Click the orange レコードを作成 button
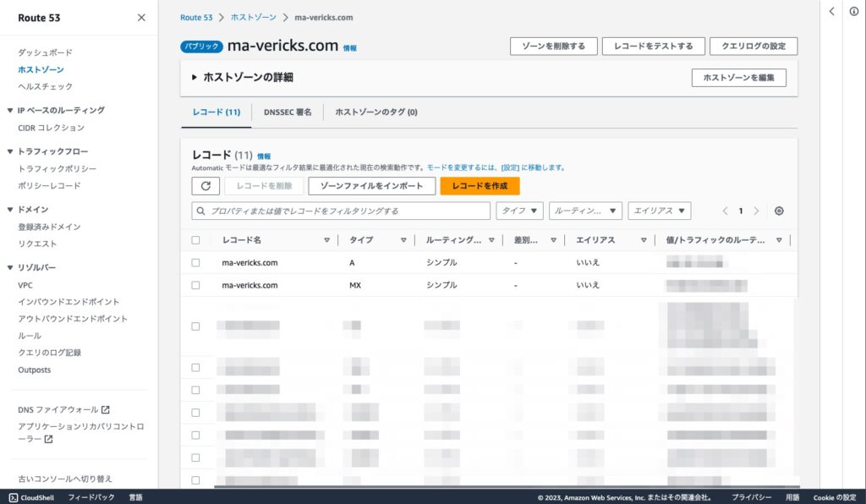 [480, 186]
